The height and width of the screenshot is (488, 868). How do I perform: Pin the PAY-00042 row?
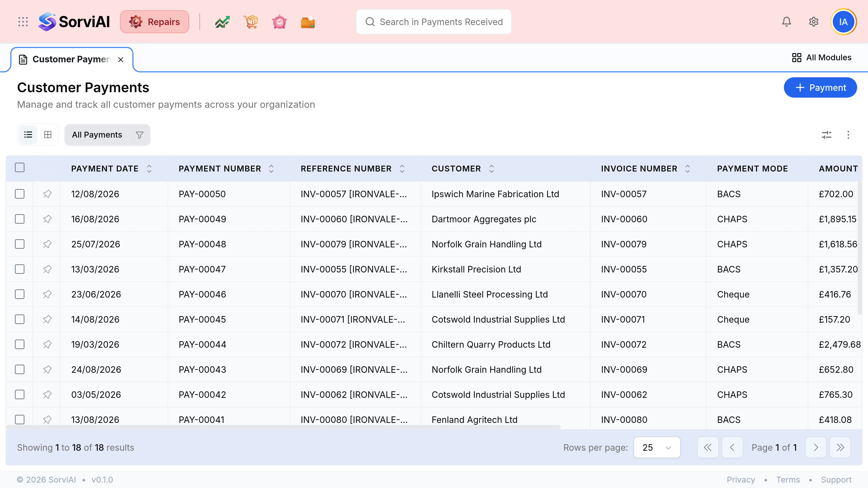(x=47, y=395)
